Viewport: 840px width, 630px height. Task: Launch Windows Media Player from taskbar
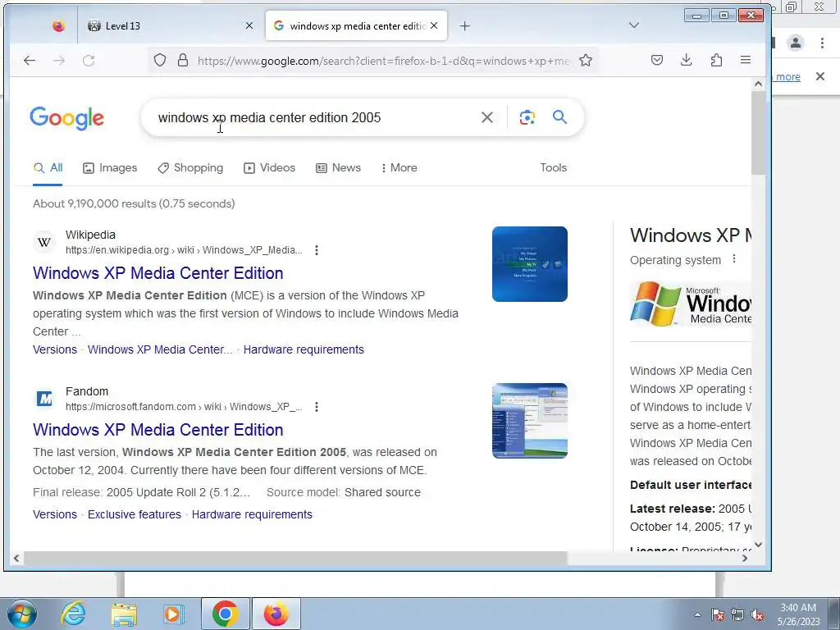(173, 614)
